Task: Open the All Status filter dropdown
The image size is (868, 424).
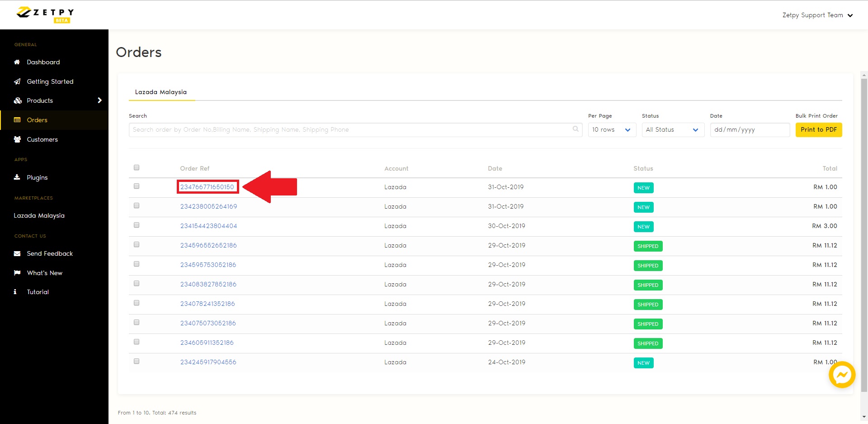Action: point(673,130)
